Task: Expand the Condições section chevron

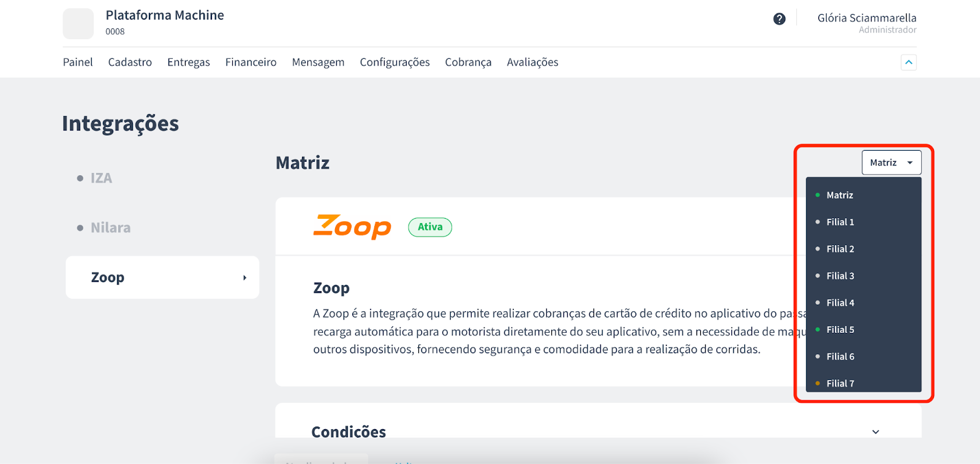Action: (876, 432)
